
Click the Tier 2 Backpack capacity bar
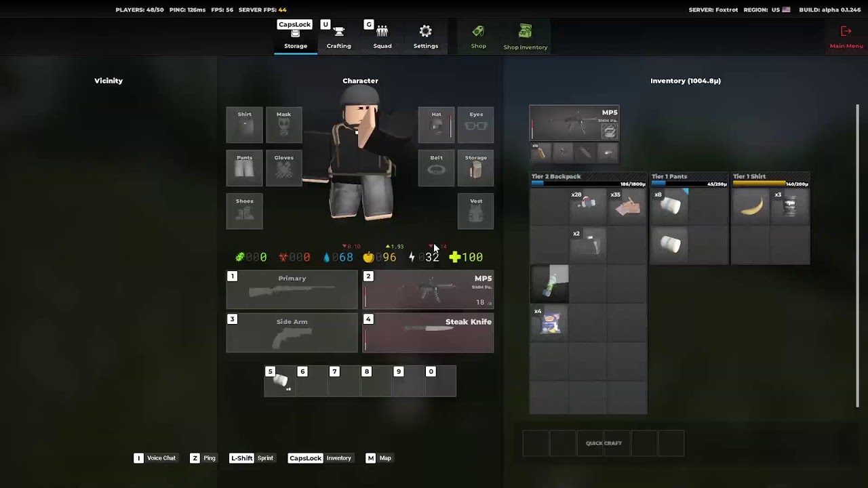[x=588, y=184]
